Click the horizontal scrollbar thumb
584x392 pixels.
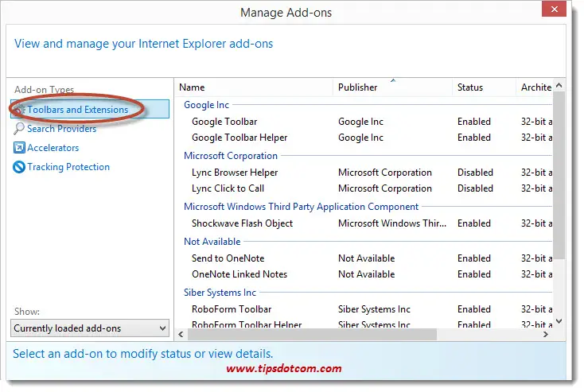pos(312,334)
